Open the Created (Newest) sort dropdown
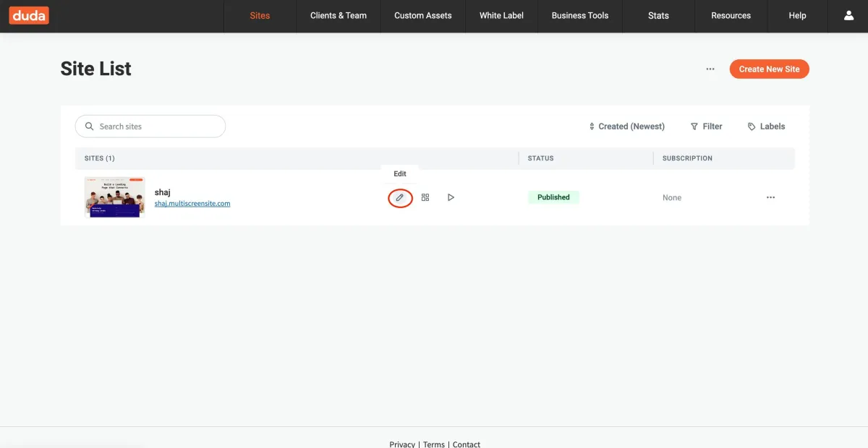The height and width of the screenshot is (448, 868). point(626,126)
